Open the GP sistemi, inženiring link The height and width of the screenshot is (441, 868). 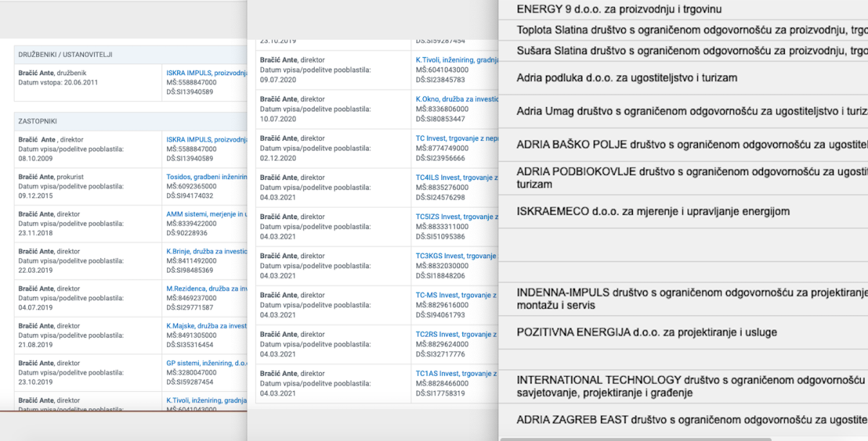pyautogui.click(x=206, y=364)
